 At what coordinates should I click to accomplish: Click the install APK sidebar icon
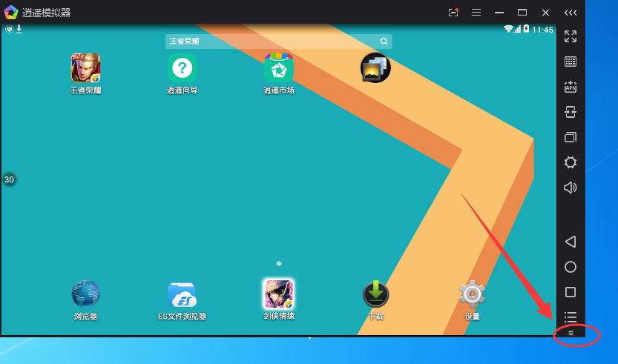tap(571, 87)
